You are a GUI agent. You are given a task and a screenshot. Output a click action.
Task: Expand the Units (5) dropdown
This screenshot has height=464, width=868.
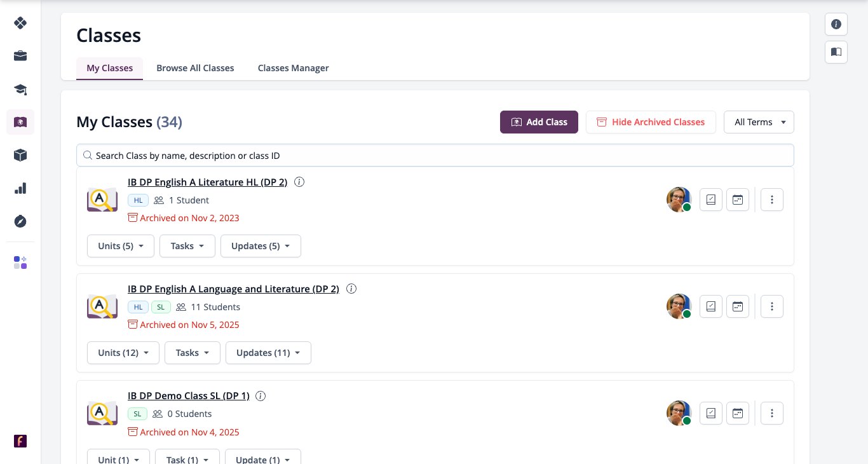pyautogui.click(x=121, y=246)
